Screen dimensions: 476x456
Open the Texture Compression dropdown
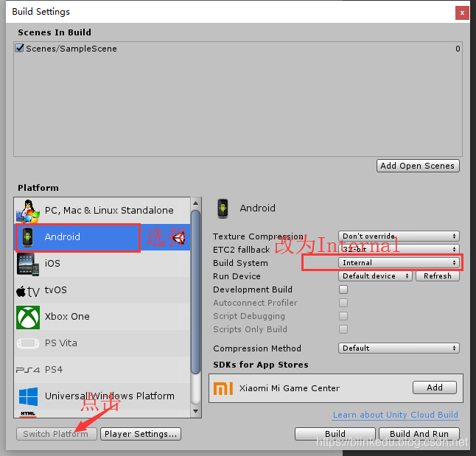pyautogui.click(x=399, y=236)
